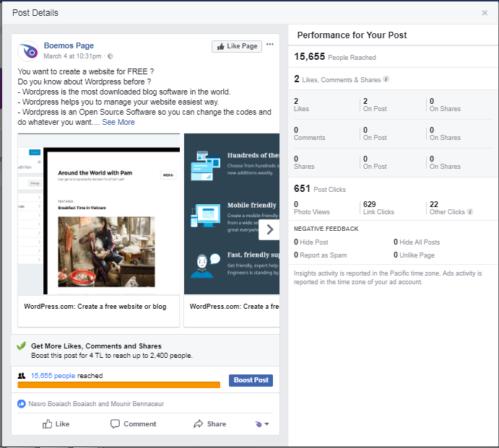Screen dimensions: 499x448
Task: Click the green leaf boost suggestion icon
Action: 22,346
